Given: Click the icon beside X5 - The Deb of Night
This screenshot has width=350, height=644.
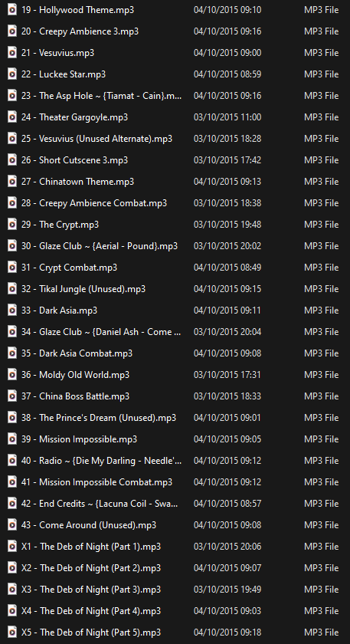Looking at the screenshot, I should pyautogui.click(x=12, y=632).
